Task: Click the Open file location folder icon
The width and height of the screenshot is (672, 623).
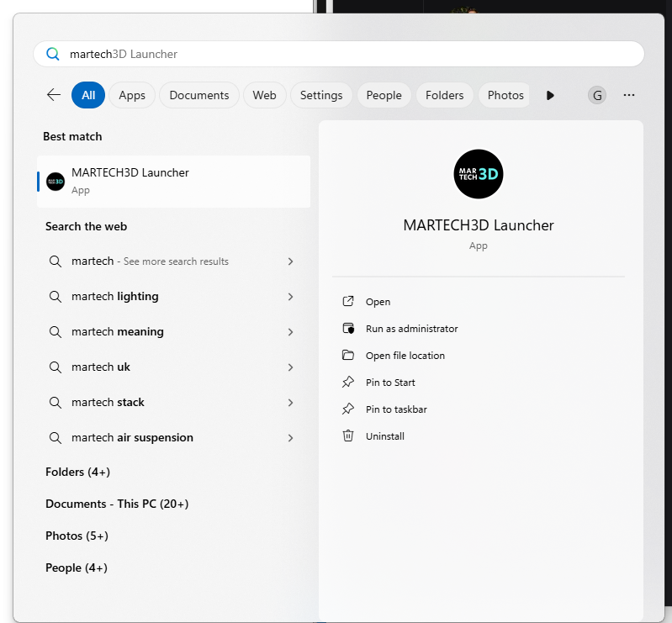Action: tap(348, 355)
